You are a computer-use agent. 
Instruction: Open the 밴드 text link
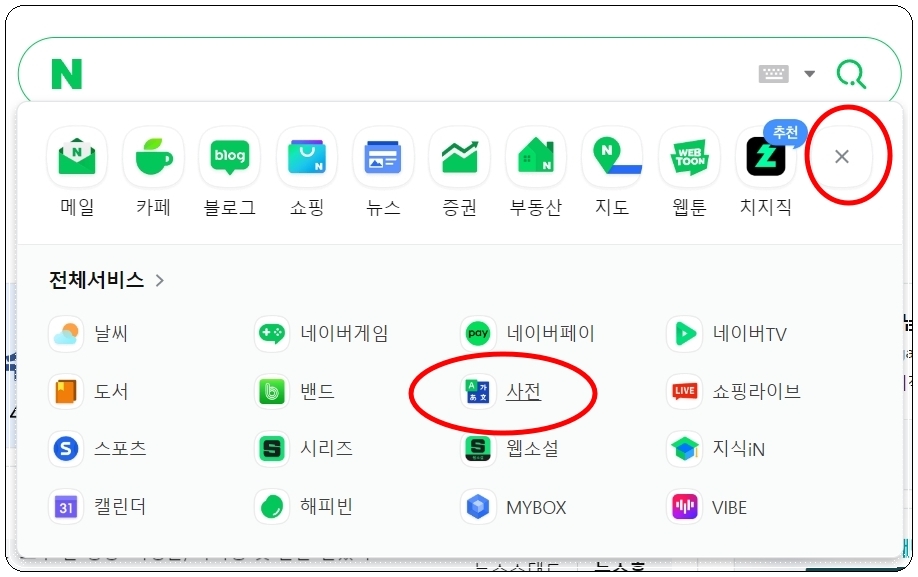317,391
